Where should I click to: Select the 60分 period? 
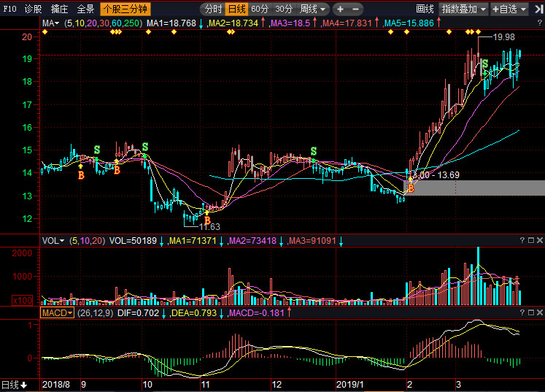click(260, 9)
